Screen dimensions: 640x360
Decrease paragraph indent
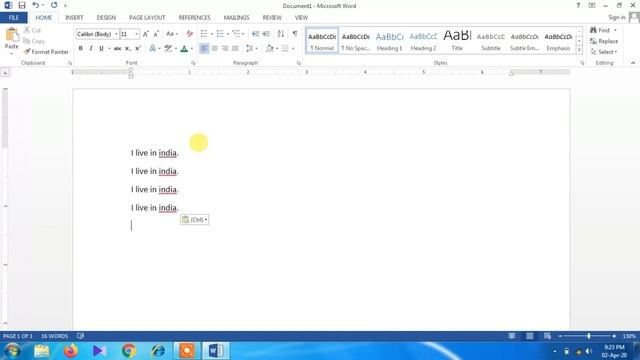pos(256,34)
